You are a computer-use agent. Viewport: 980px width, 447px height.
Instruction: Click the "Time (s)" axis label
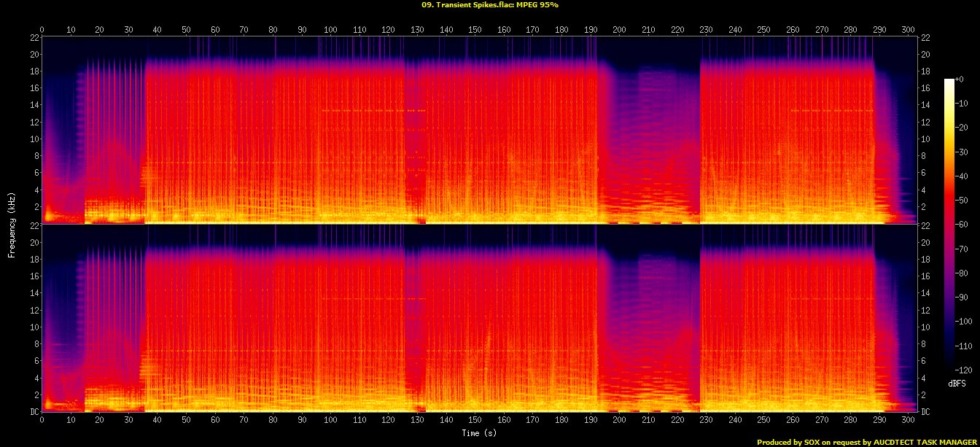click(x=481, y=432)
